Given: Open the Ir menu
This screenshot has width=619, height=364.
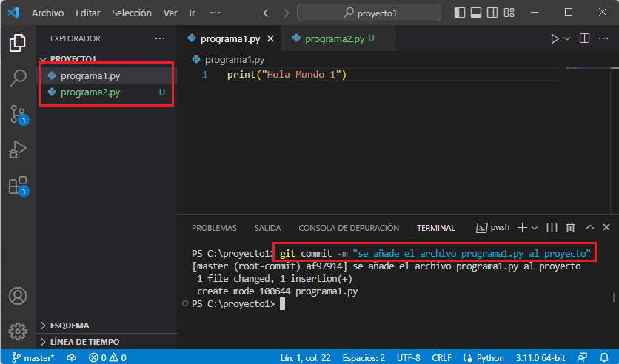Looking at the screenshot, I should coord(192,13).
